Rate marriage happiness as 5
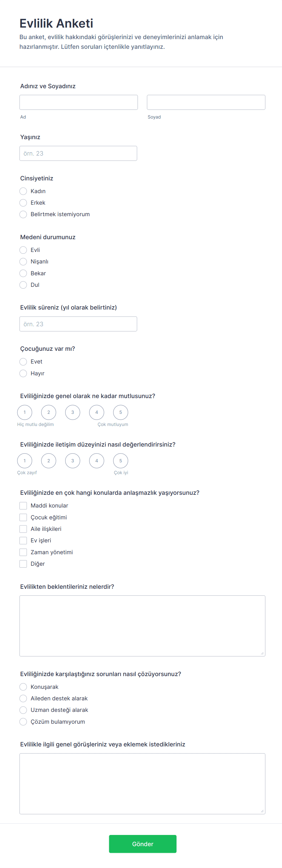 coord(121,412)
